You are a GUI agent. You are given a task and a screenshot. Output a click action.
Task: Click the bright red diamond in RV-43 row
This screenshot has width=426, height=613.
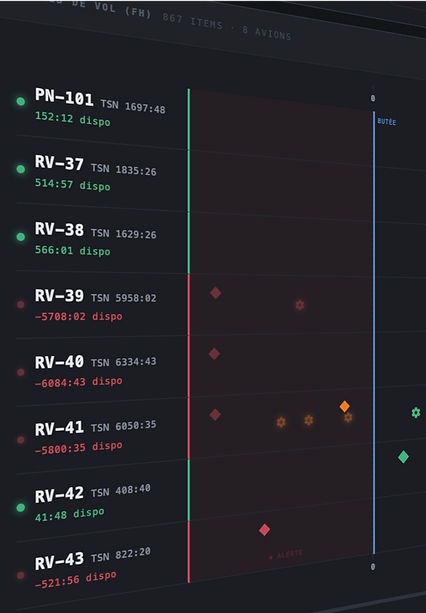265,530
